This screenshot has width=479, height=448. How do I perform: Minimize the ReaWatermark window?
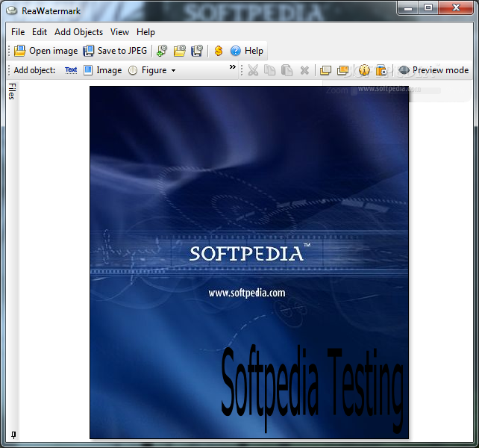pyautogui.click(x=408, y=8)
